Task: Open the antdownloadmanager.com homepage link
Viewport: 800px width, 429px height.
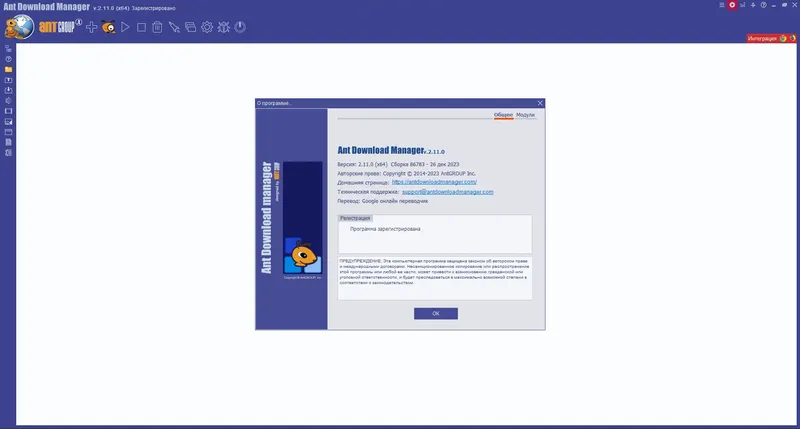Action: click(x=434, y=182)
